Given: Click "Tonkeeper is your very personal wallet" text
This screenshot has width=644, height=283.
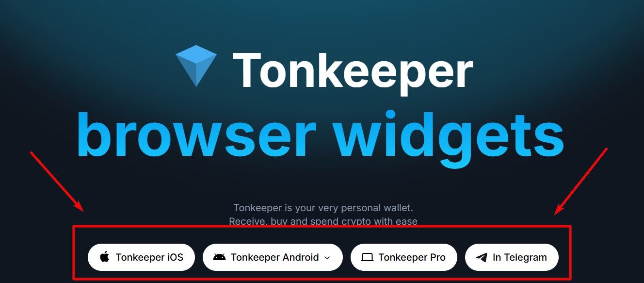Looking at the screenshot, I should 323,208.
